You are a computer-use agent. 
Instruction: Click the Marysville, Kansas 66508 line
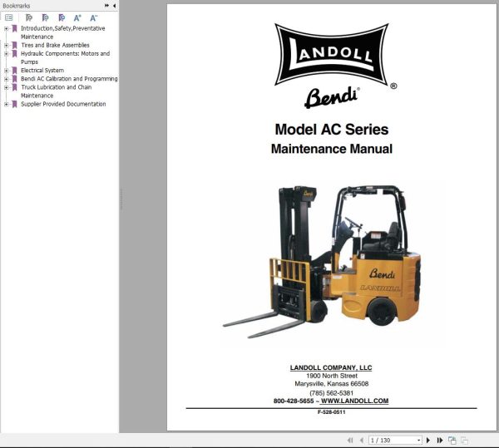pyautogui.click(x=332, y=384)
